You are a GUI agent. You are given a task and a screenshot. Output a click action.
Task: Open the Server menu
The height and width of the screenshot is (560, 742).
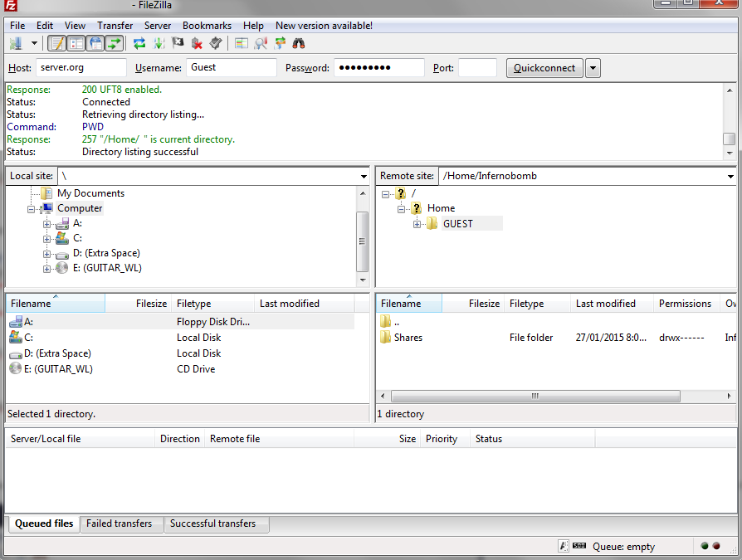pos(158,26)
